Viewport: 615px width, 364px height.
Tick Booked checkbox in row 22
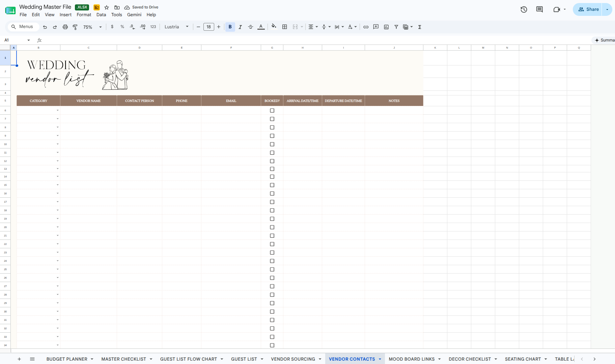pos(272,244)
